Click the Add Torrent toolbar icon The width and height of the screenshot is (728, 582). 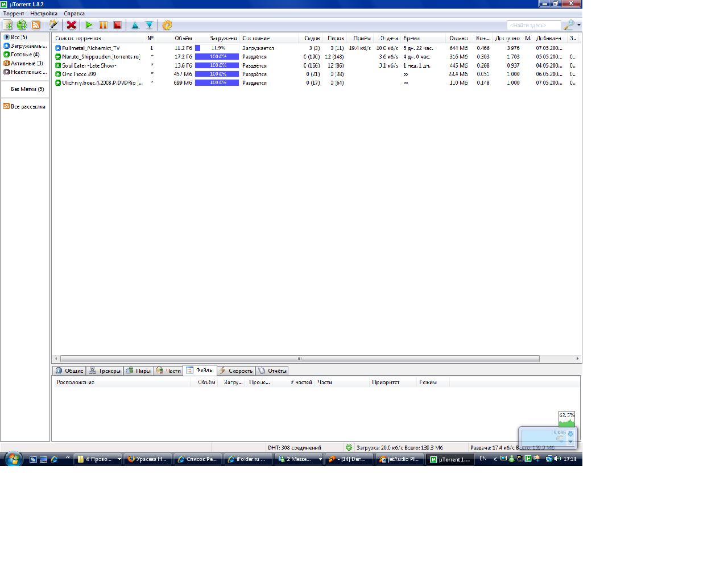tap(8, 25)
